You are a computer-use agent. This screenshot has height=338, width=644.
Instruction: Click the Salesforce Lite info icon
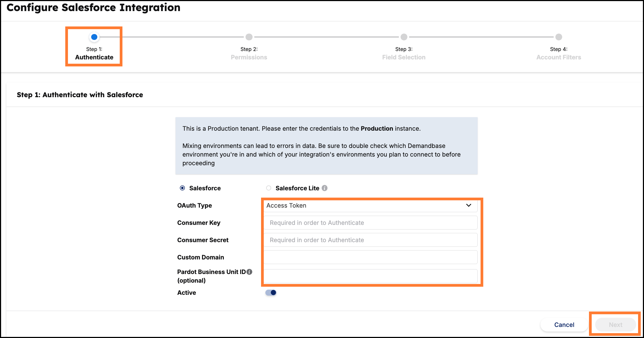coord(325,188)
